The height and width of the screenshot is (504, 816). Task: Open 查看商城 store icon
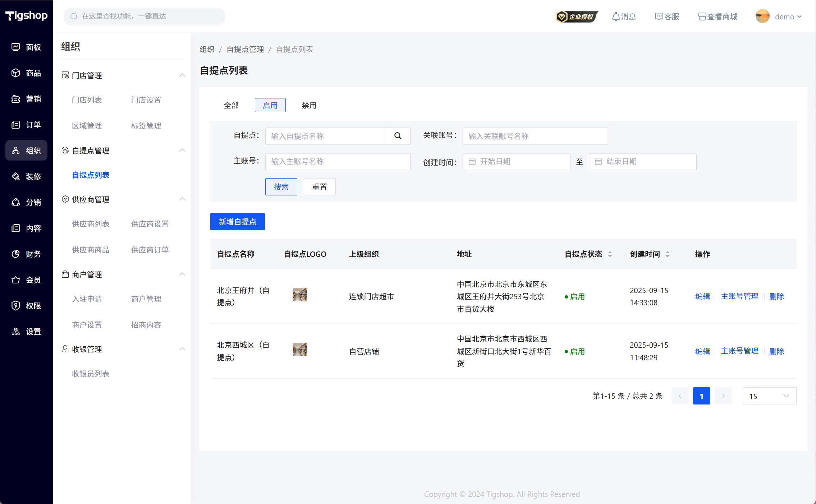click(702, 17)
